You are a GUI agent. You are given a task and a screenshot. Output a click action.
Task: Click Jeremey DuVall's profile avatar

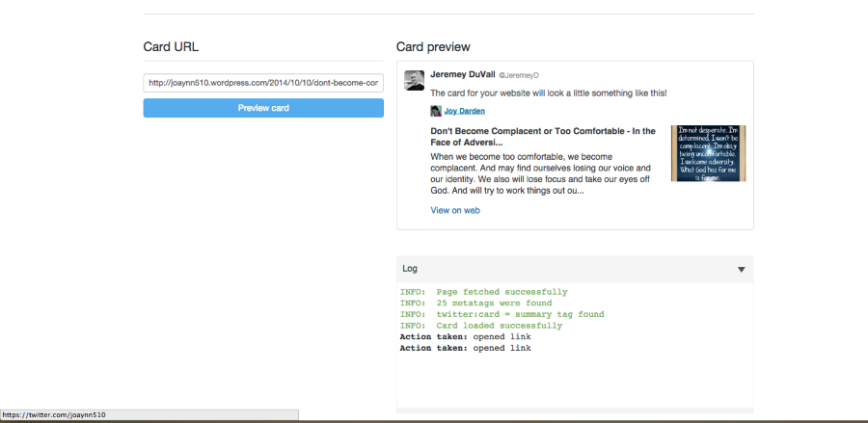click(x=414, y=80)
